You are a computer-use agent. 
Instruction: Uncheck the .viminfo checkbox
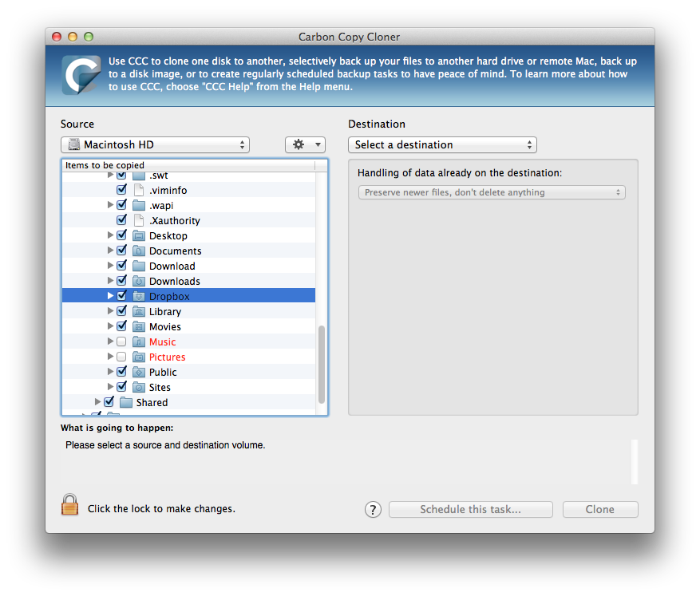121,190
